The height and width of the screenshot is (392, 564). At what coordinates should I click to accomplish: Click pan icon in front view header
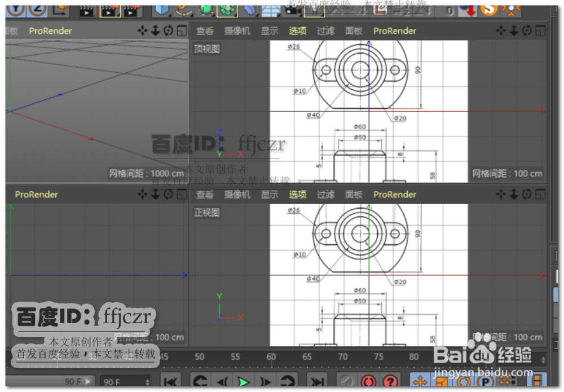click(x=501, y=195)
